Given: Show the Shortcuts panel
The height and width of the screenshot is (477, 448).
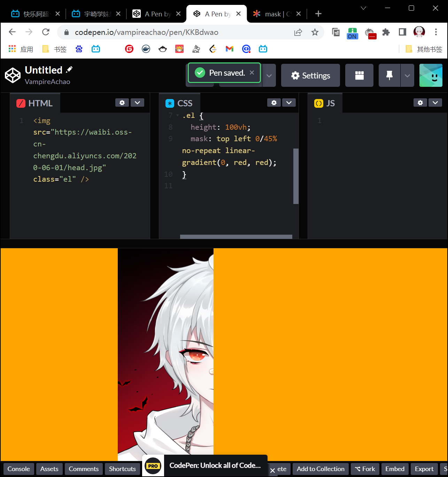Looking at the screenshot, I should tap(122, 469).
